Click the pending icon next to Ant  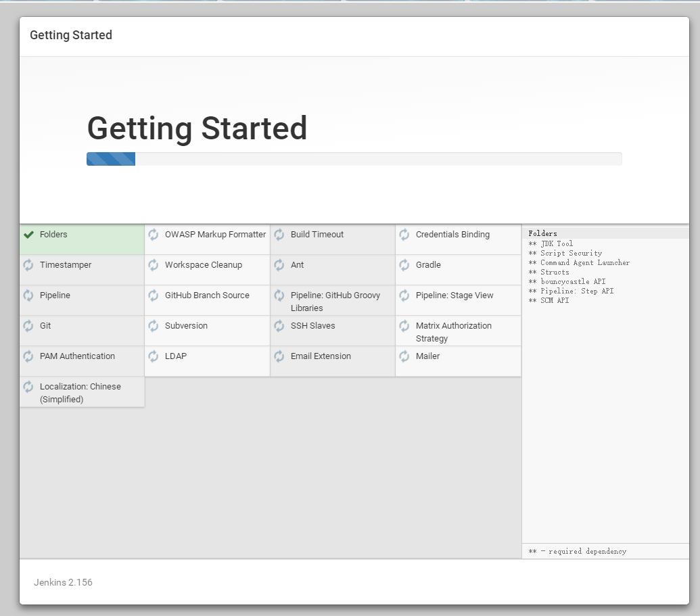pos(279,265)
